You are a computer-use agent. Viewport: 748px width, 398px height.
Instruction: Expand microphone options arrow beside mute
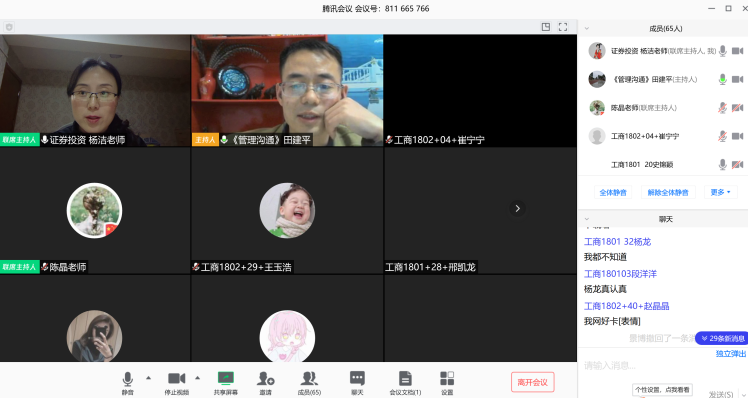148,377
